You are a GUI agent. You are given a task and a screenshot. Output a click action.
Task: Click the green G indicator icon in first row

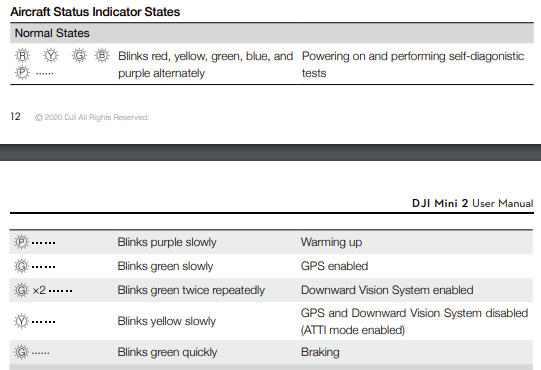(79, 56)
